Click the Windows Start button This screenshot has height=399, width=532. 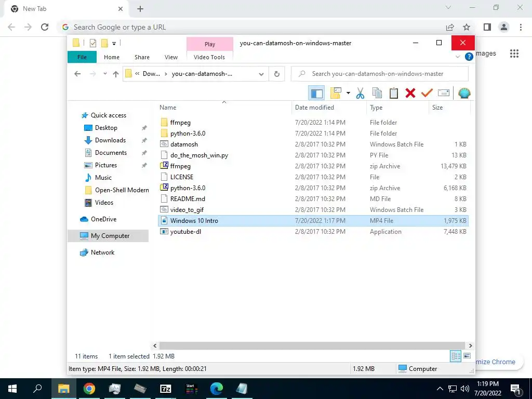[x=12, y=389]
